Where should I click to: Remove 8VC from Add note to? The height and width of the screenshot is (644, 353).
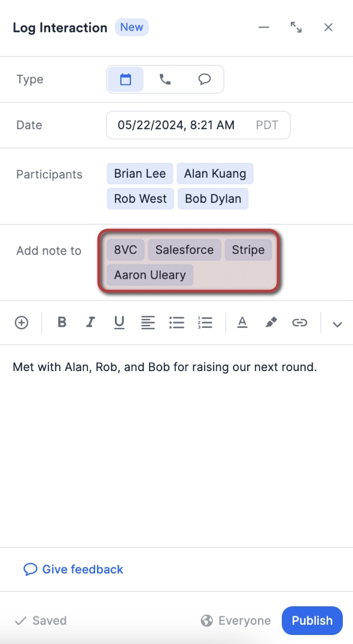126,250
